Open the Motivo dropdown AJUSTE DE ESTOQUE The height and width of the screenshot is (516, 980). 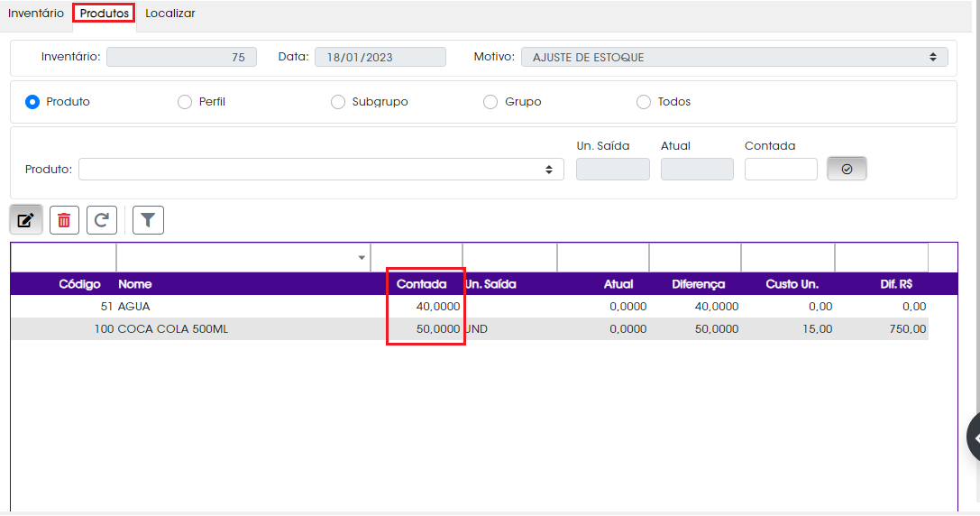pos(735,57)
